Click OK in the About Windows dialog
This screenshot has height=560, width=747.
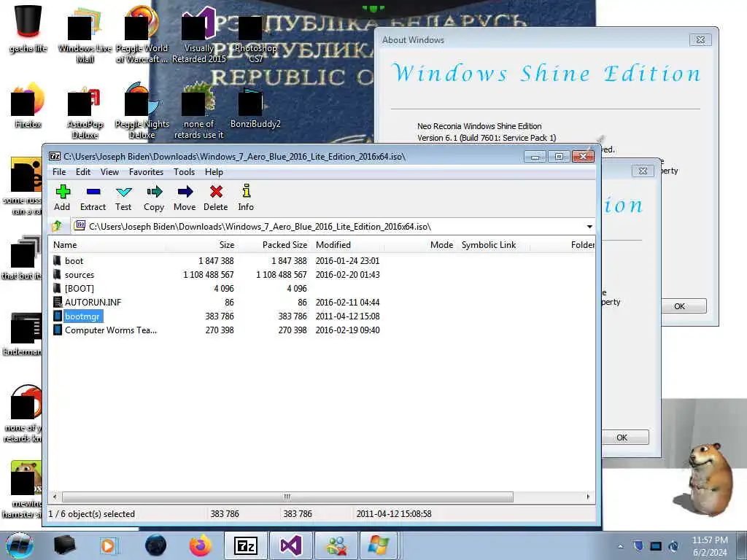point(679,306)
